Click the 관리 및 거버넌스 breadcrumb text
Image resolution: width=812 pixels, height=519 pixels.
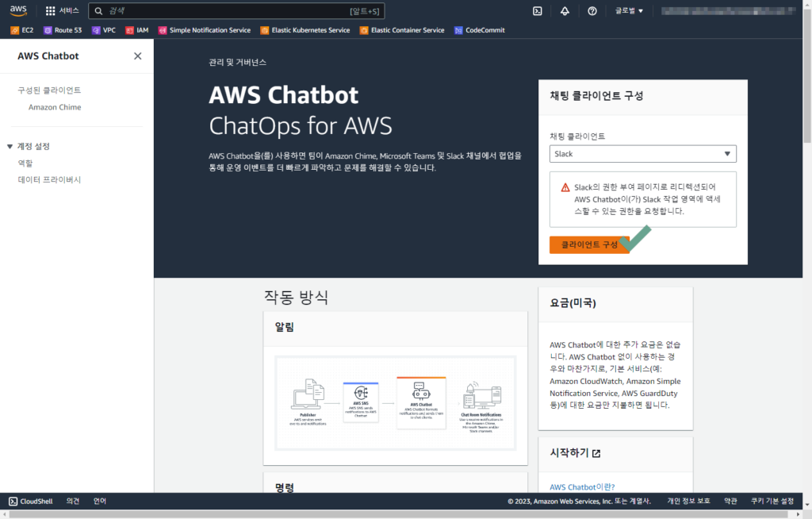238,62
